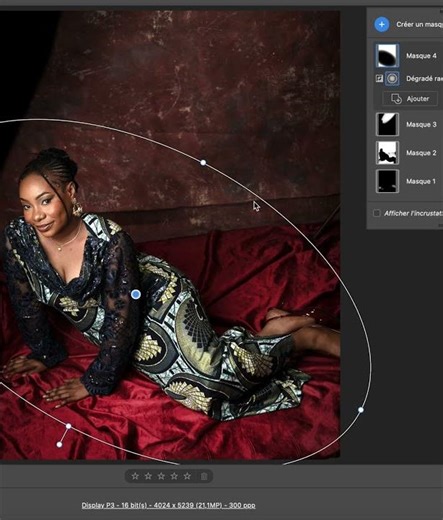Click the Dégradé radial label

[x=424, y=79]
